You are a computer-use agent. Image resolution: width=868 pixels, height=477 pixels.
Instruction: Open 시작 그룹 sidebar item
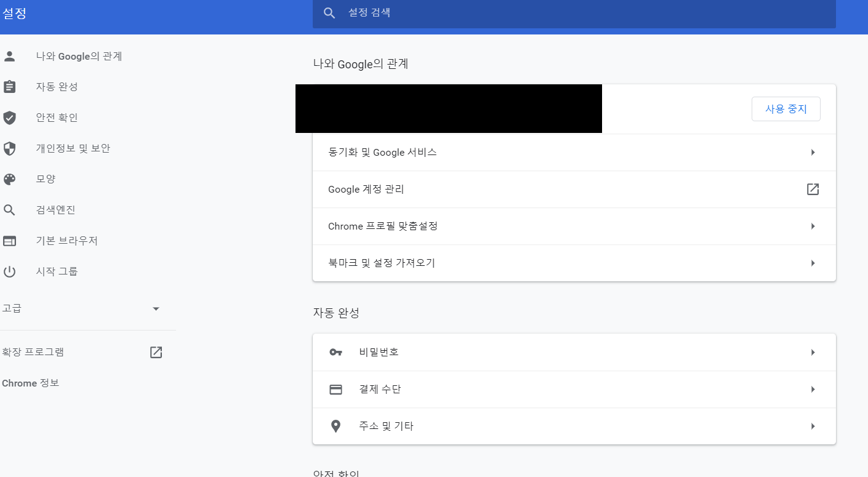coord(57,271)
